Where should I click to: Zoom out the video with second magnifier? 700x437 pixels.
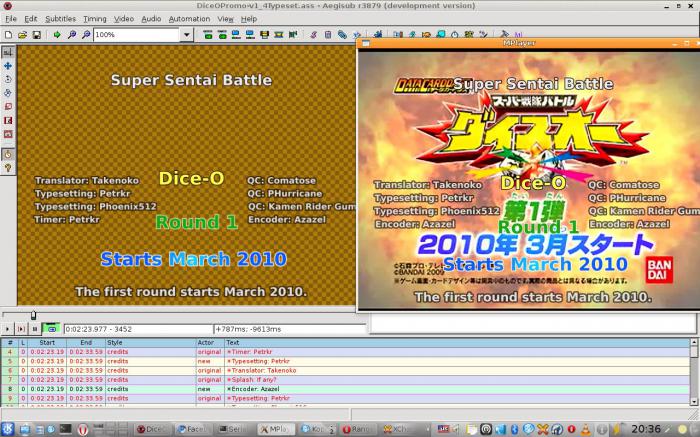tap(86, 34)
